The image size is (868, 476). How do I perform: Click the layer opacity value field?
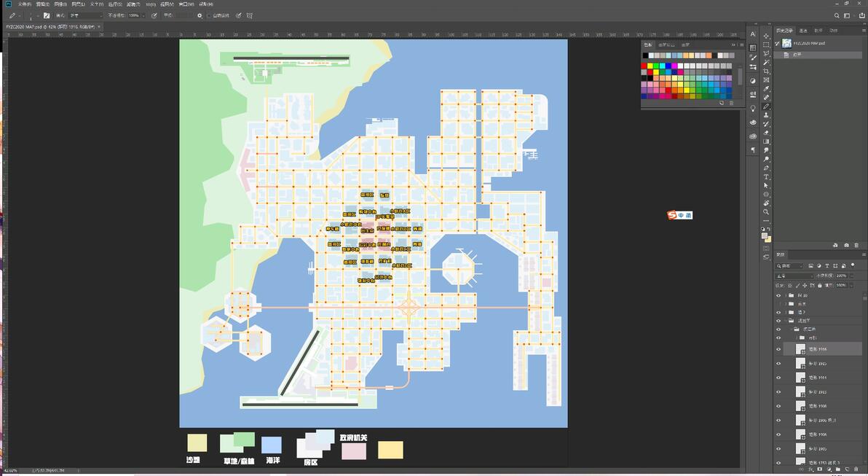pos(842,276)
